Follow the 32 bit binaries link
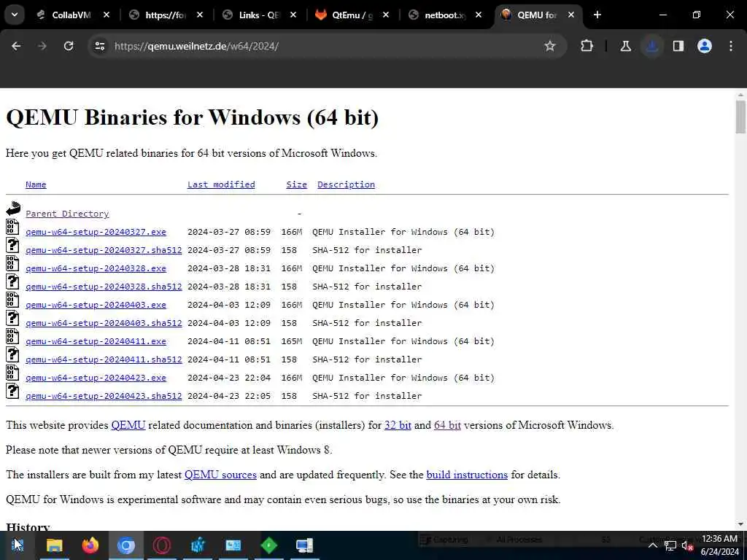747x560 pixels. 398,425
